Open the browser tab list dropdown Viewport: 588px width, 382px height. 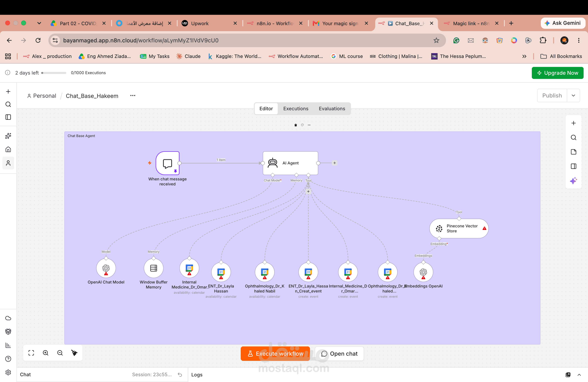click(x=39, y=23)
